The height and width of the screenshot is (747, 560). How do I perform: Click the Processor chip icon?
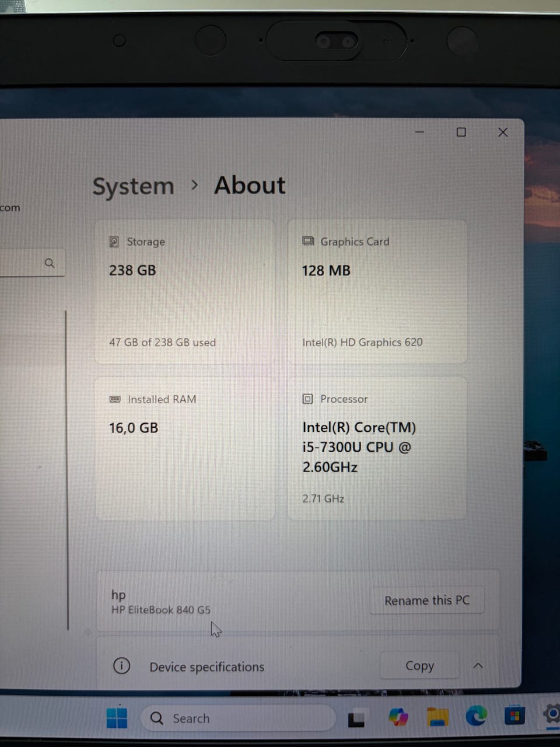307,399
